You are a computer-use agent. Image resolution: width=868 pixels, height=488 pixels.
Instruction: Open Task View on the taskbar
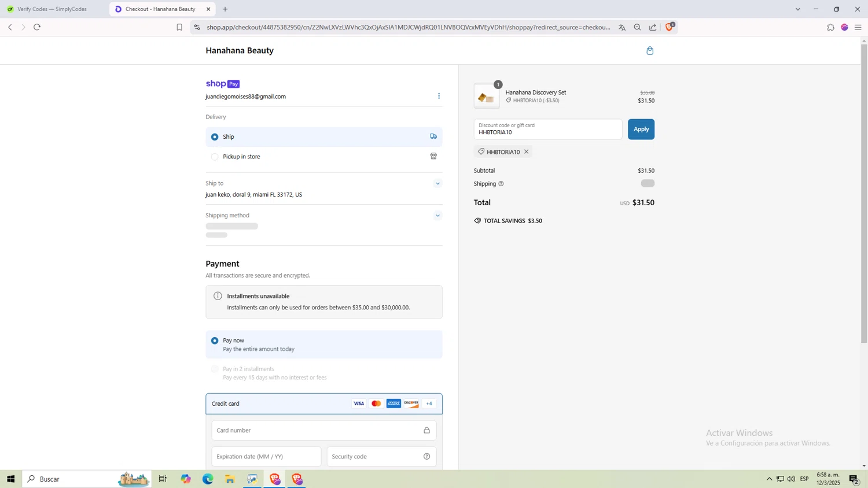tap(163, 479)
